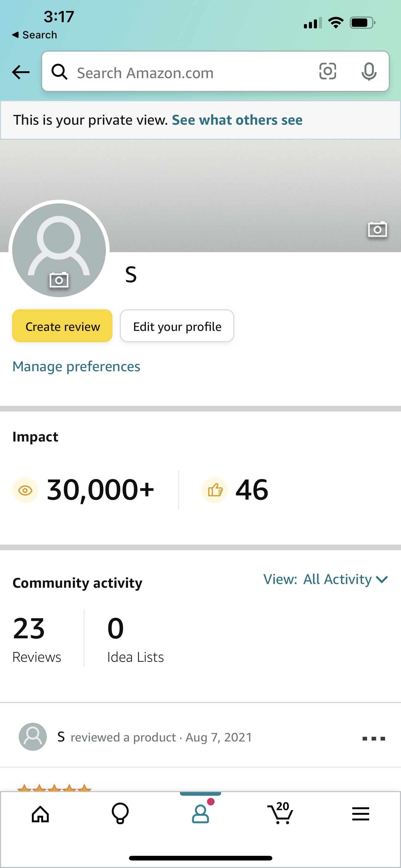Screen dimensions: 401x868
Task: Select the profile tab in bottom bar
Action: coord(201,813)
